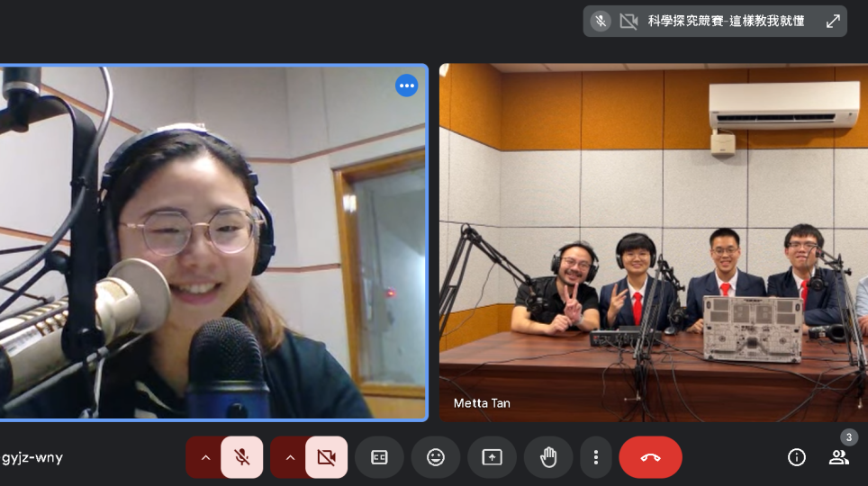Leave the call with the red hang-up button
The height and width of the screenshot is (486, 868).
pos(650,457)
